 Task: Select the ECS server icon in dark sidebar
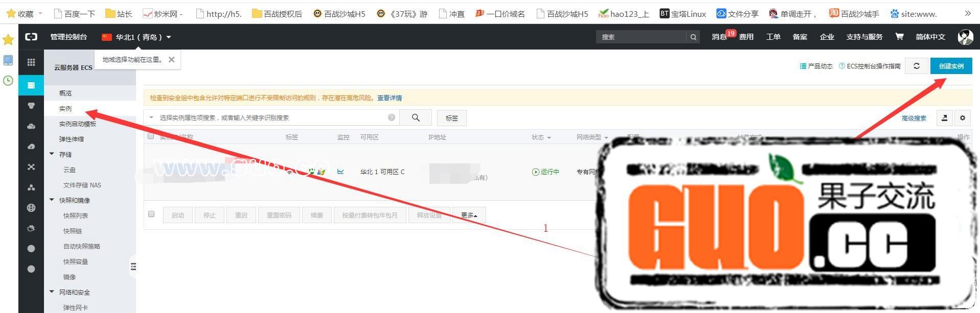31,85
